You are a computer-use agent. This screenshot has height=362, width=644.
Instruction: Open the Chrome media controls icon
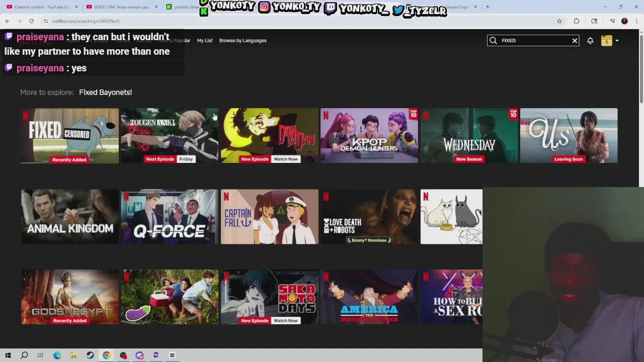click(x=612, y=21)
